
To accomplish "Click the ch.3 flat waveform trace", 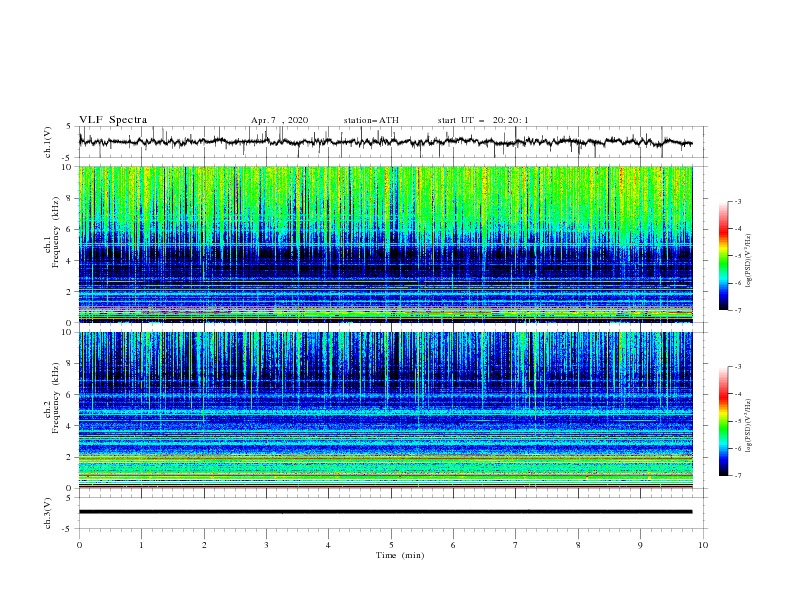I will 385,512.
